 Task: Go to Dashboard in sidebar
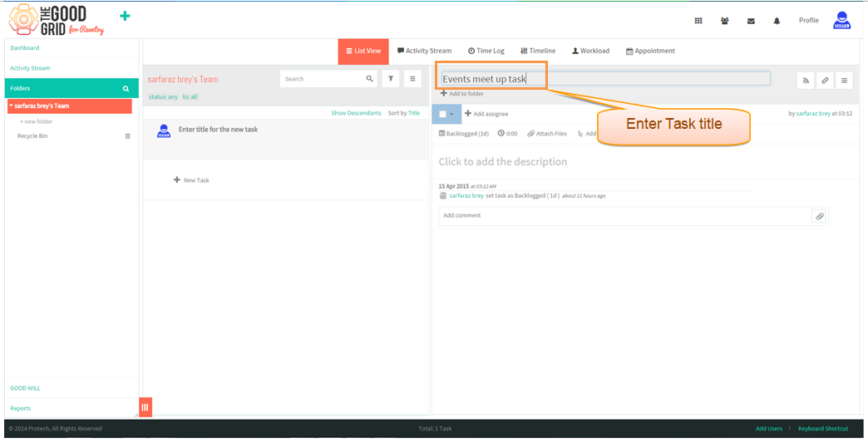[x=25, y=48]
